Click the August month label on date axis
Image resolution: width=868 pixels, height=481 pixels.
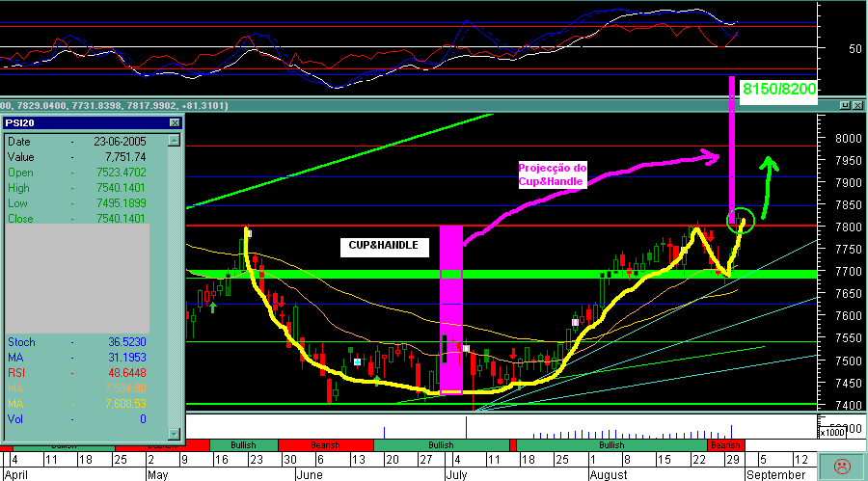[x=609, y=475]
